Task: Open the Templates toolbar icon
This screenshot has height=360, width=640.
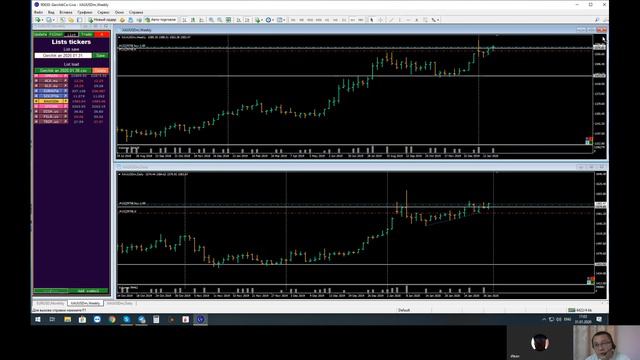Action: pyautogui.click(x=280, y=20)
